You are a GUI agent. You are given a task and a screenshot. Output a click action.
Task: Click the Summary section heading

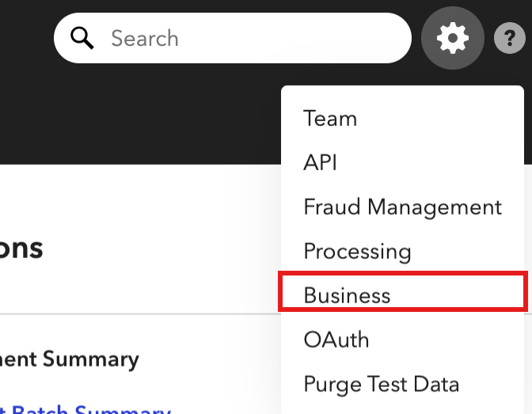[x=70, y=359]
